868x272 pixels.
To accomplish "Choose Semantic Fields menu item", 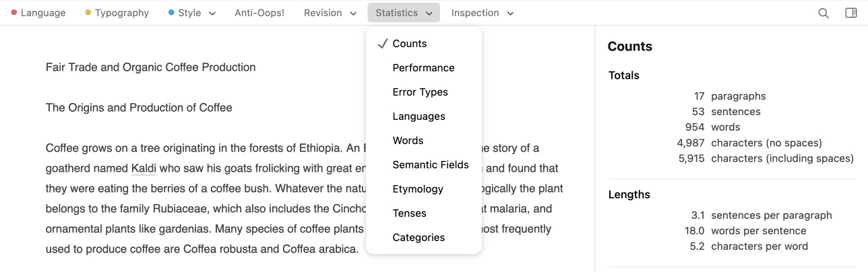I will pos(431,165).
